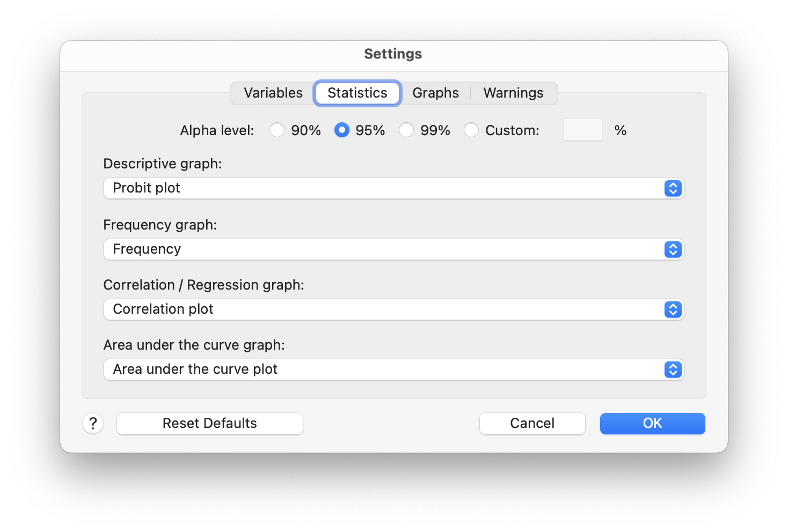
Task: Click the custom alpha percentage field
Action: point(582,130)
